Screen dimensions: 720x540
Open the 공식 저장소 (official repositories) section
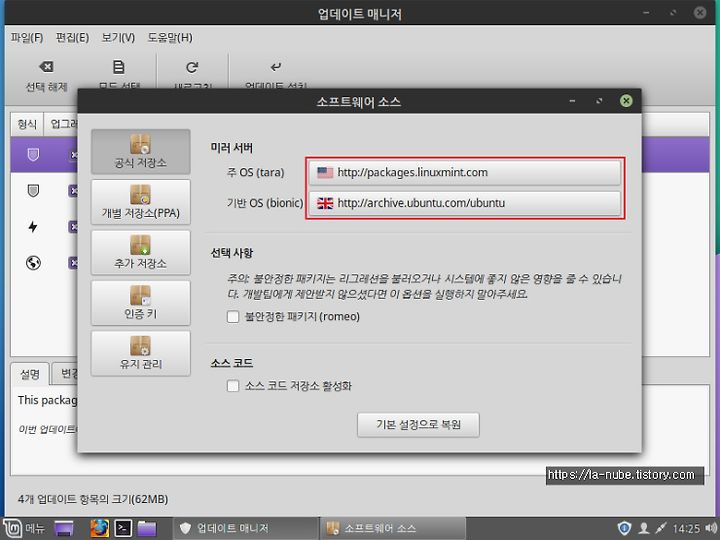[x=141, y=151]
